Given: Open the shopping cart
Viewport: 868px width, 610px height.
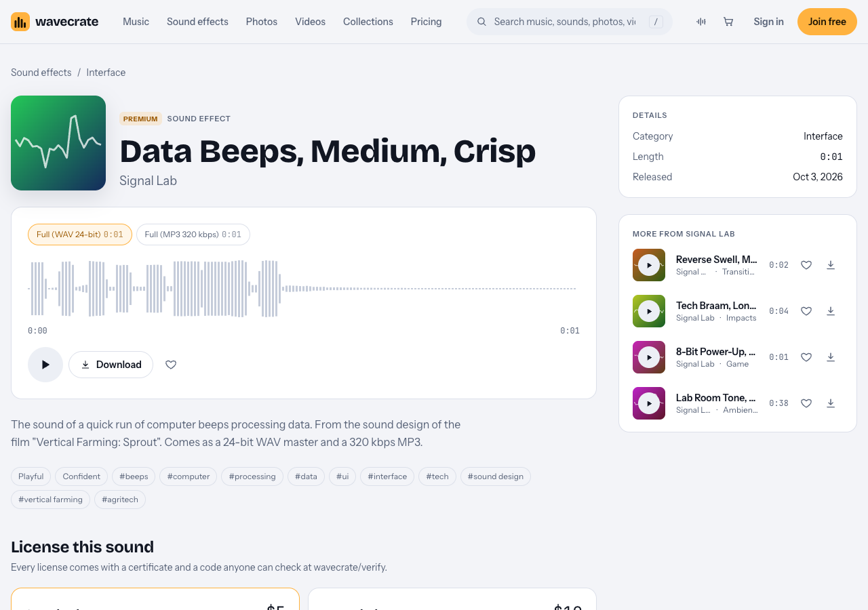Looking at the screenshot, I should pos(728,22).
